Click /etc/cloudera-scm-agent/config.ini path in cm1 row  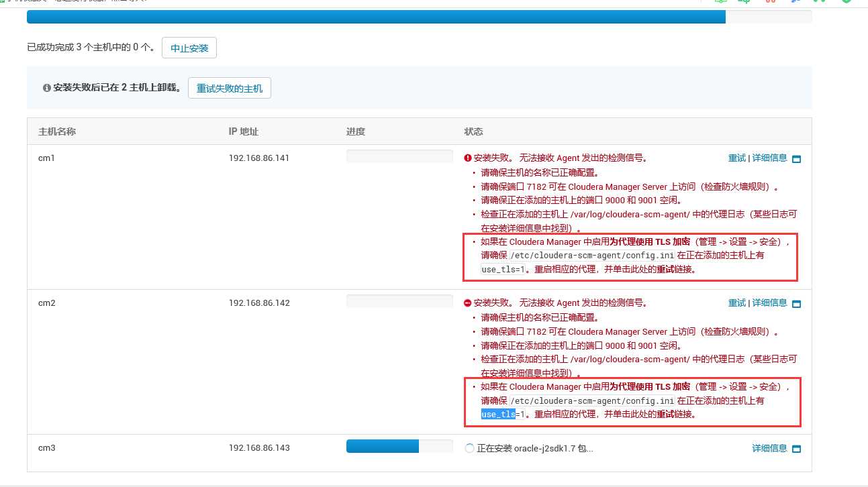592,256
